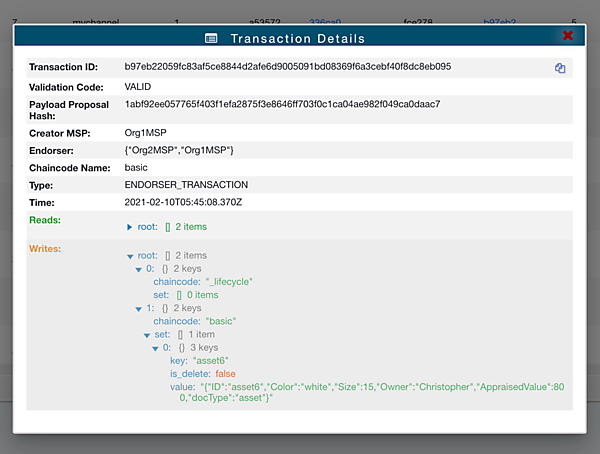
Task: Click the Endorser MSP list value
Action: tap(179, 149)
